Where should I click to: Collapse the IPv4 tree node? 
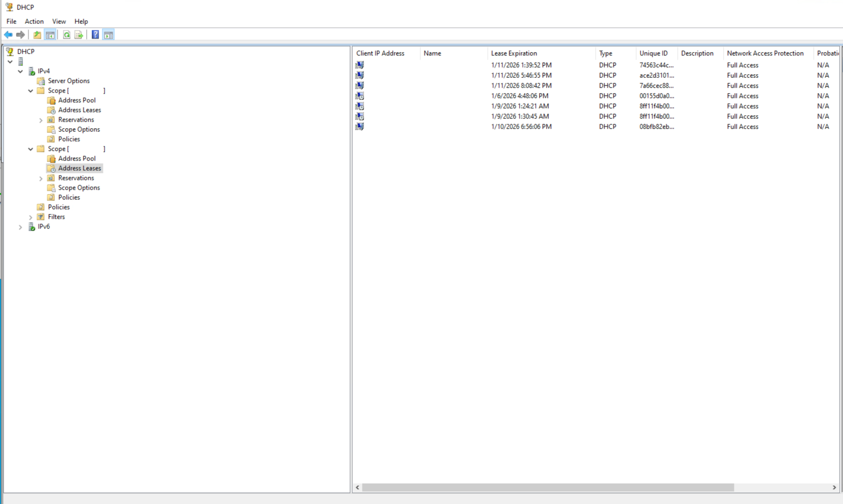[x=20, y=71]
